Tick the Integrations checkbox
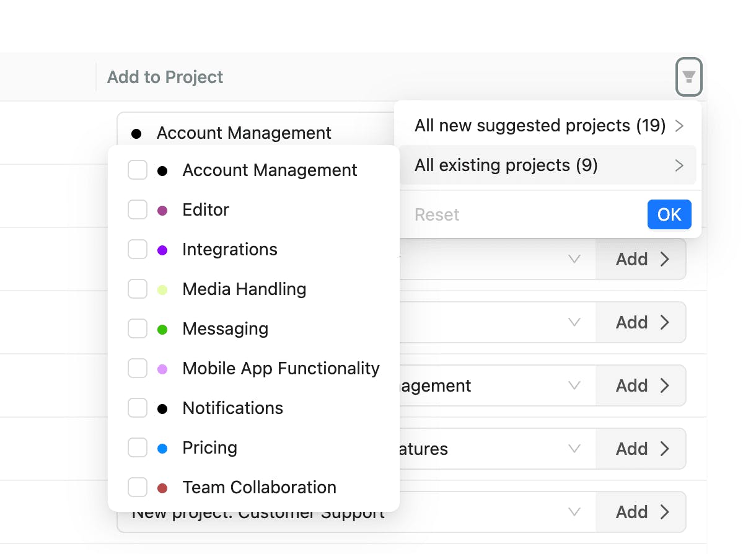 (138, 250)
